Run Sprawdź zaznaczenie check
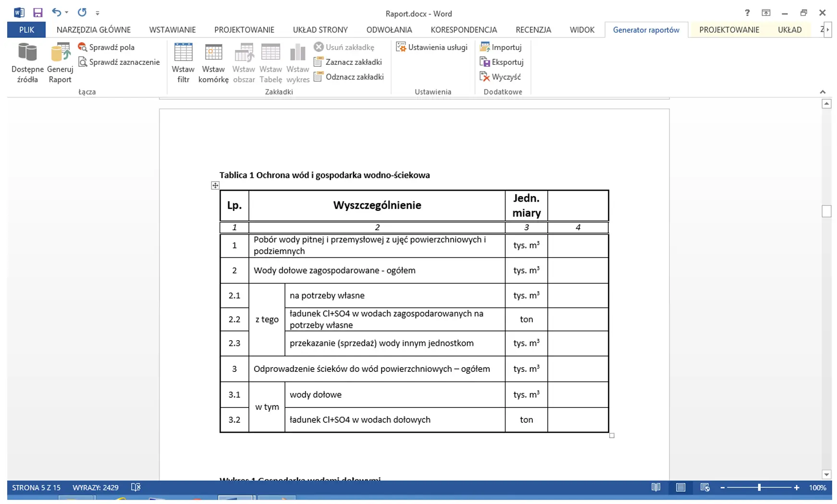Image resolution: width=837 pixels, height=504 pixels. pos(119,62)
